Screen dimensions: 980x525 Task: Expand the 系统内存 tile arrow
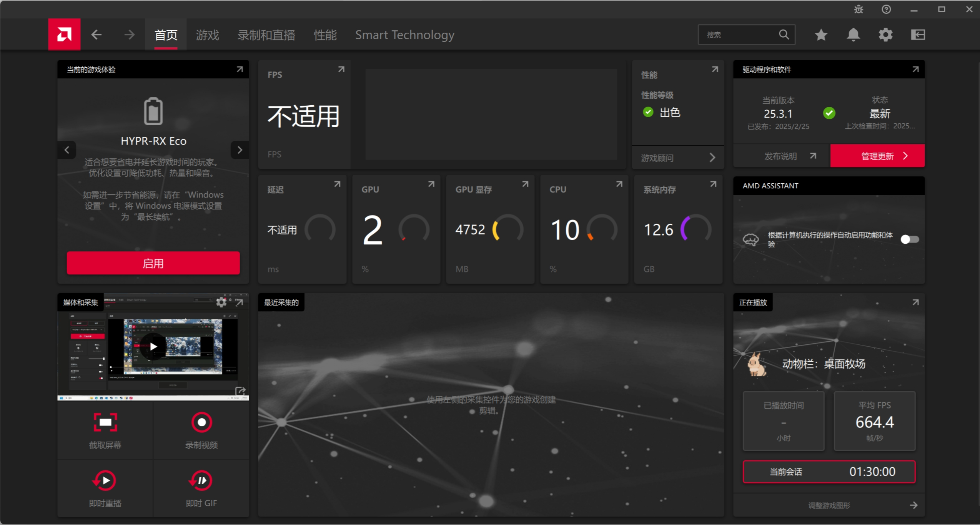coord(713,184)
